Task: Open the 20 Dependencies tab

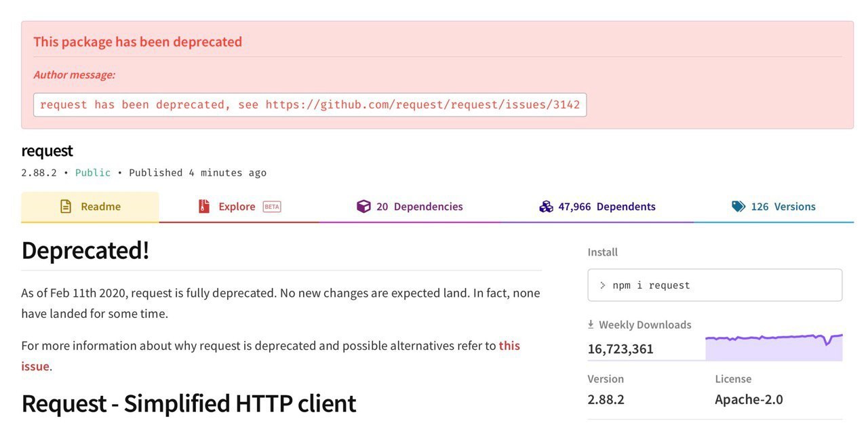Action: pyautogui.click(x=410, y=207)
